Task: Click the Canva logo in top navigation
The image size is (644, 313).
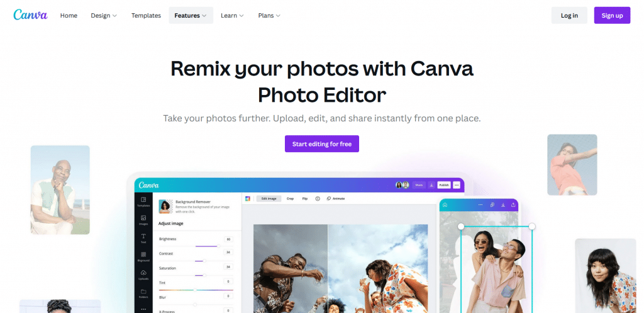Action: tap(30, 14)
